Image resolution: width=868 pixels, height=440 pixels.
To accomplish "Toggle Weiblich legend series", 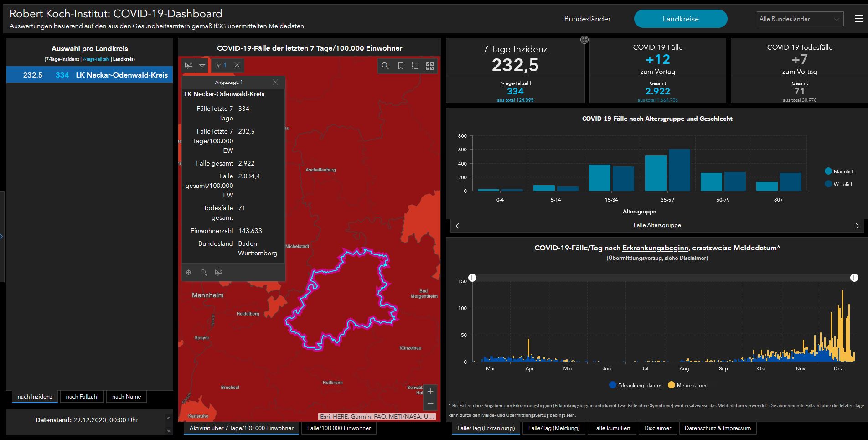I will pyautogui.click(x=839, y=184).
